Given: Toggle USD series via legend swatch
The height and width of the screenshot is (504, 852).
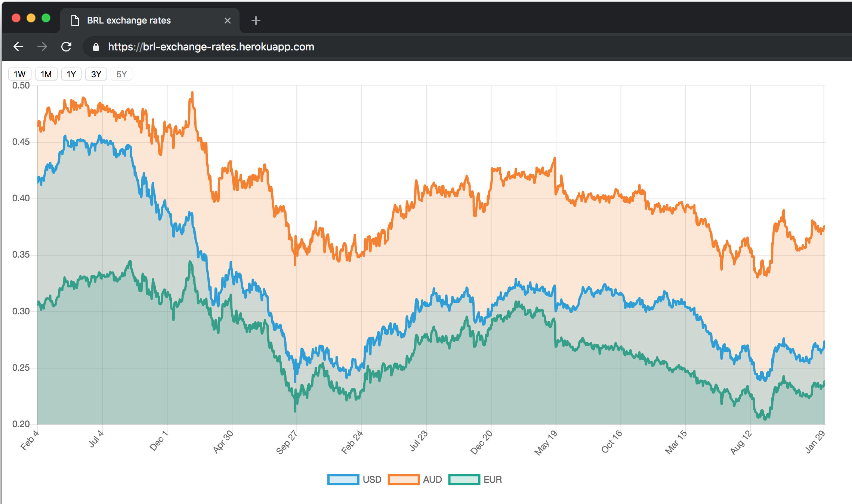Looking at the screenshot, I should [343, 480].
